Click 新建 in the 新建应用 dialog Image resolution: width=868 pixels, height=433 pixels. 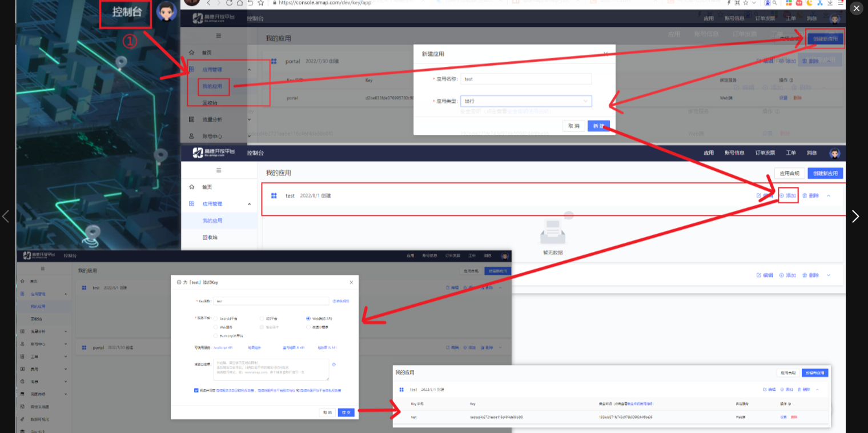point(598,126)
